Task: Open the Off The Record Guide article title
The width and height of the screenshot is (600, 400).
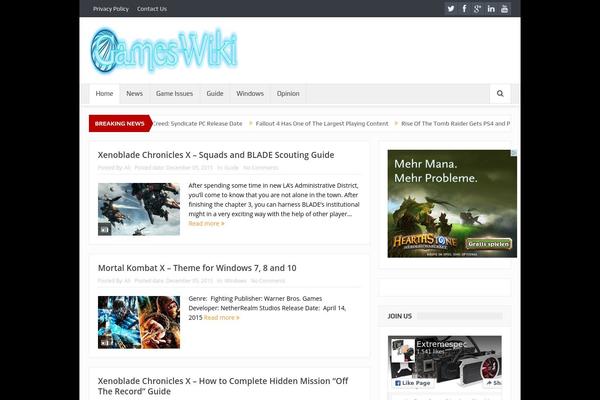Action: 223,386
